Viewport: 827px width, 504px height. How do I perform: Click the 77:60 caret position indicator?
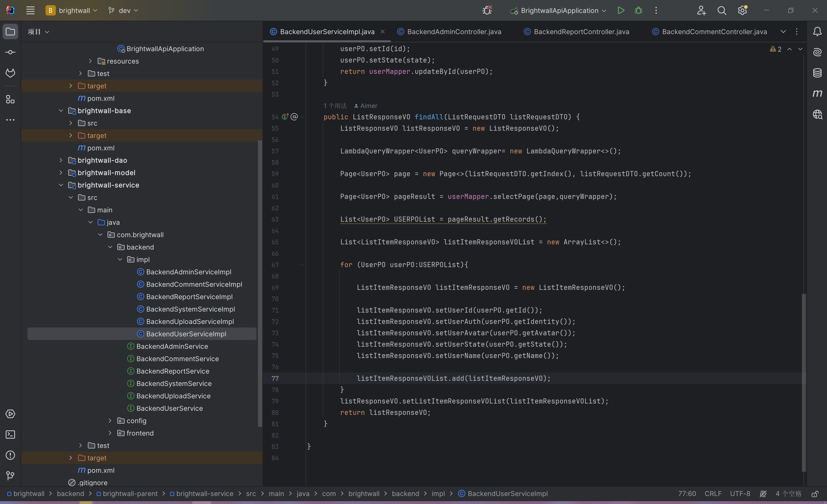[x=687, y=494]
